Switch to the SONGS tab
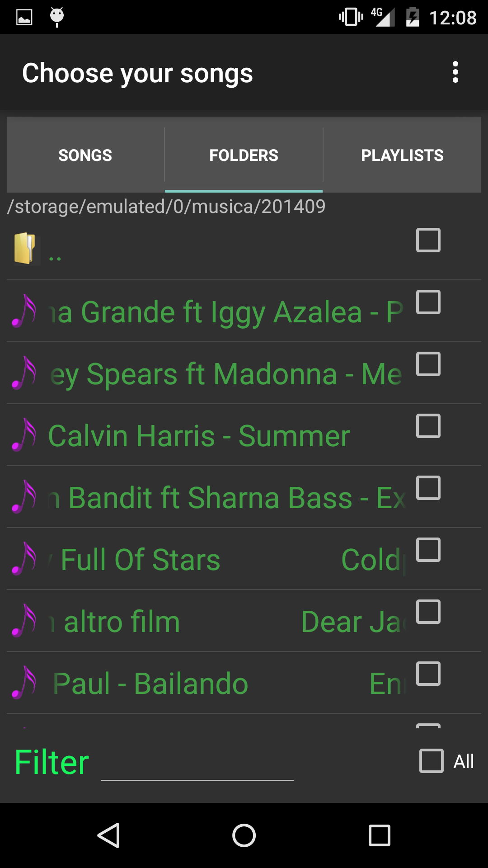 [x=85, y=155]
